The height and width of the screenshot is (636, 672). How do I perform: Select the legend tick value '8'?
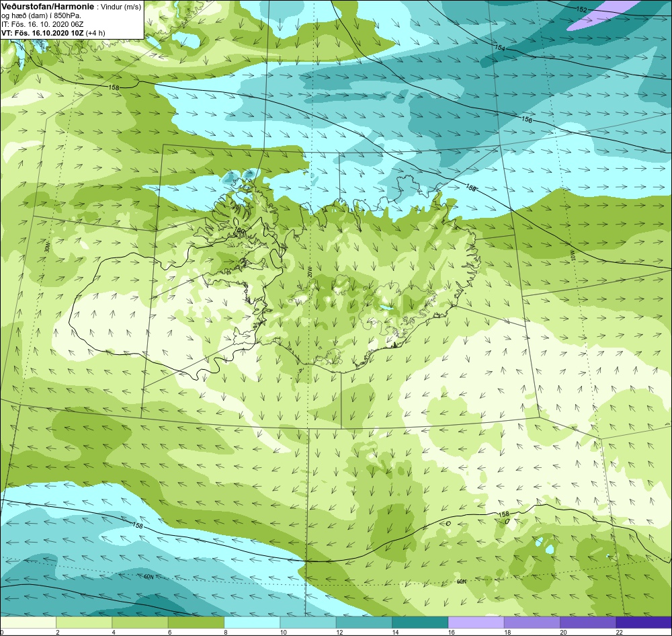(x=225, y=632)
